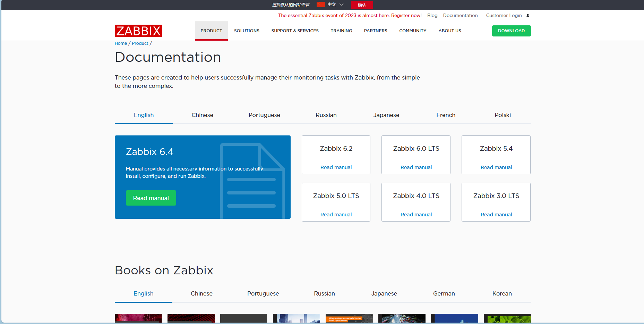
Task: Read manual for Zabbix 3.0 LTS
Action: pyautogui.click(x=496, y=215)
